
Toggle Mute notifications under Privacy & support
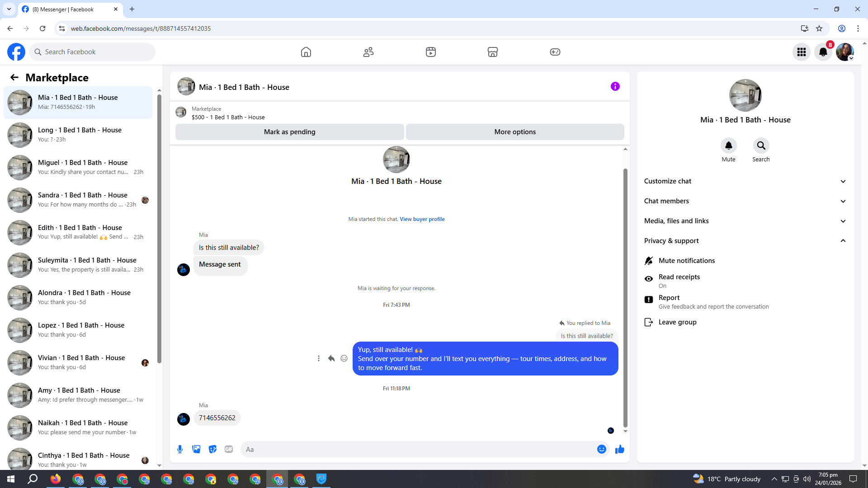[686, 261]
